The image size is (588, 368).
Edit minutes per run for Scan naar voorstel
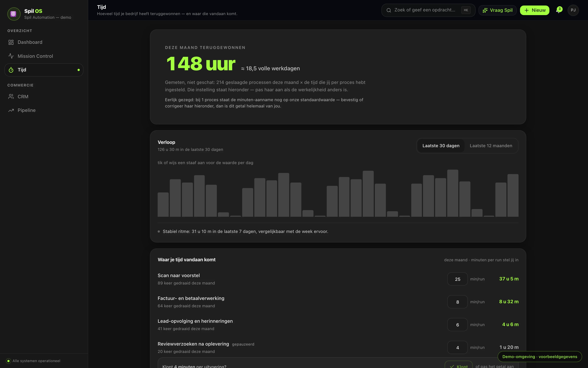[x=457, y=279]
